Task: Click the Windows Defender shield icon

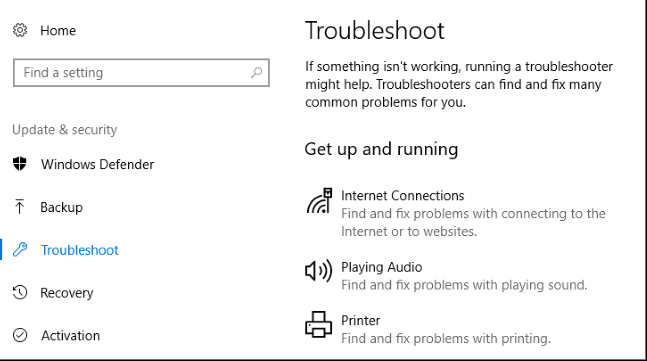Action: [19, 164]
